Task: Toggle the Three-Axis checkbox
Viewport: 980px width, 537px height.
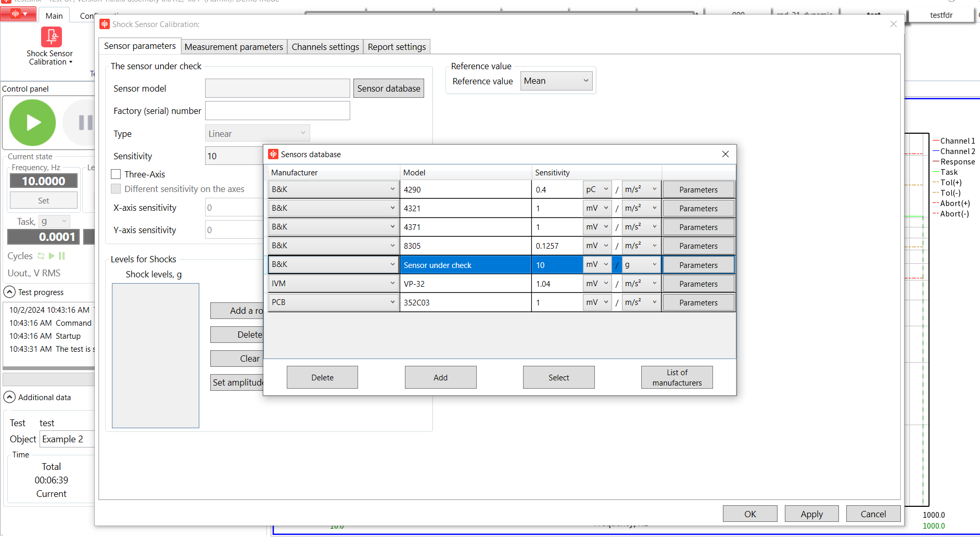Action: click(x=116, y=174)
